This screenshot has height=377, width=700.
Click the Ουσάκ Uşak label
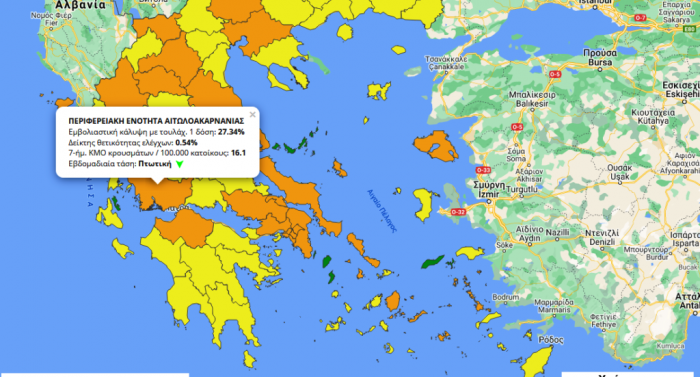[620, 172]
